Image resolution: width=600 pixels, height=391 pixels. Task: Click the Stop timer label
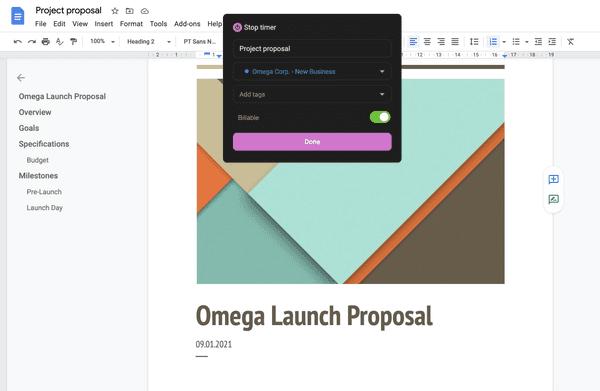(260, 27)
